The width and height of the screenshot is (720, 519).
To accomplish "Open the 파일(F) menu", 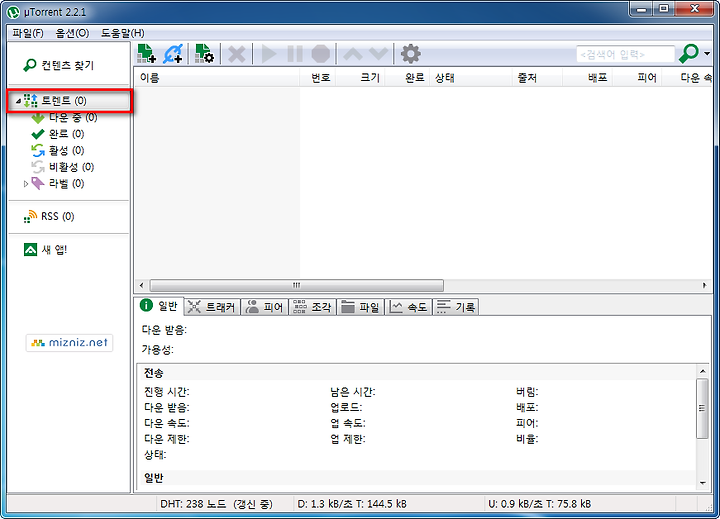I will tap(28, 33).
